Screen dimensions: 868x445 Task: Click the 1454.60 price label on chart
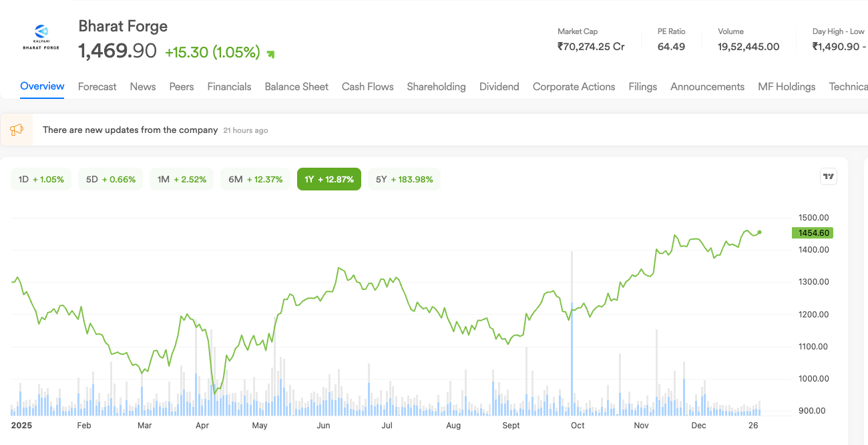811,233
